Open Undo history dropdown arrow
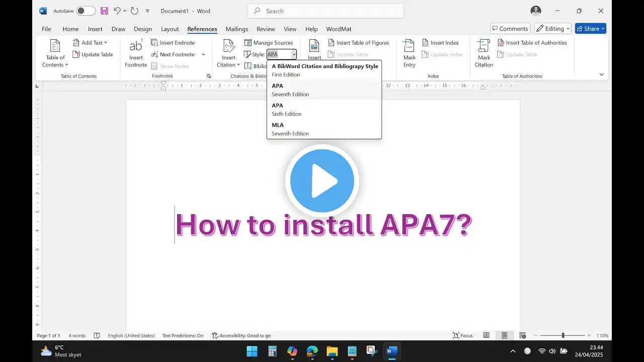This screenshot has height=362, width=644. (x=125, y=11)
